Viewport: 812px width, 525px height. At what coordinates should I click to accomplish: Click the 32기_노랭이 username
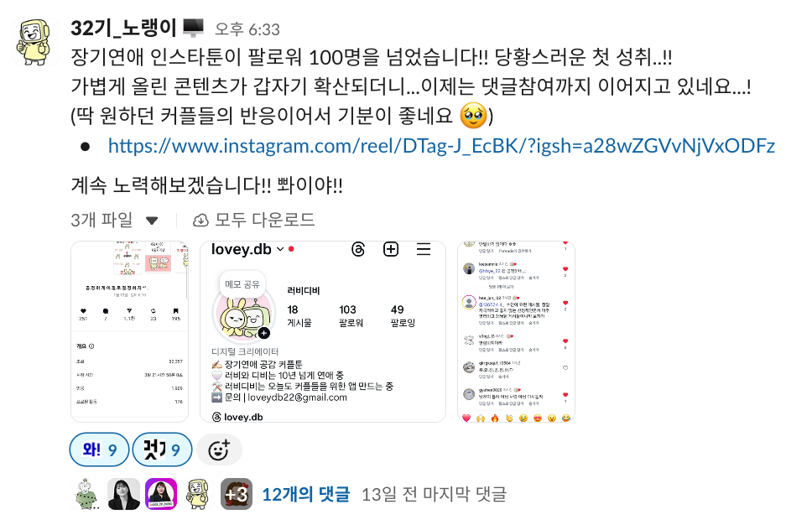124,28
